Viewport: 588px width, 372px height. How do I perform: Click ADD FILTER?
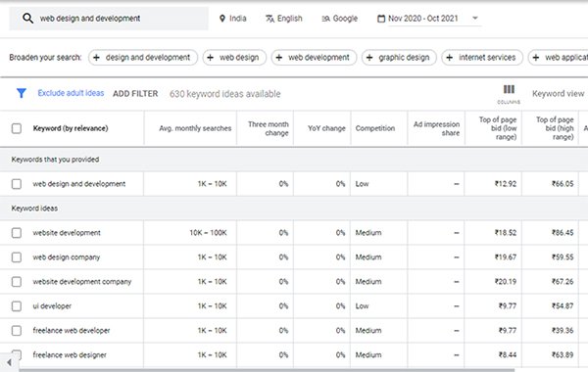point(135,94)
